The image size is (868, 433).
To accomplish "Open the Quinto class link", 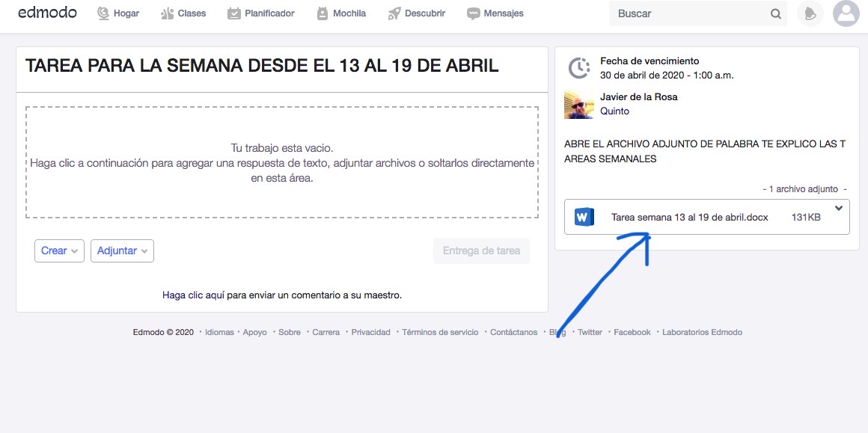I will click(614, 111).
